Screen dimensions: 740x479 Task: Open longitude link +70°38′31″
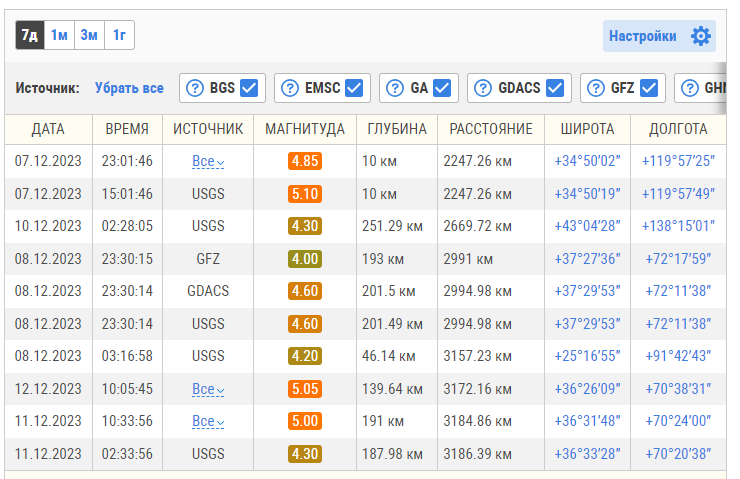pyautogui.click(x=678, y=389)
